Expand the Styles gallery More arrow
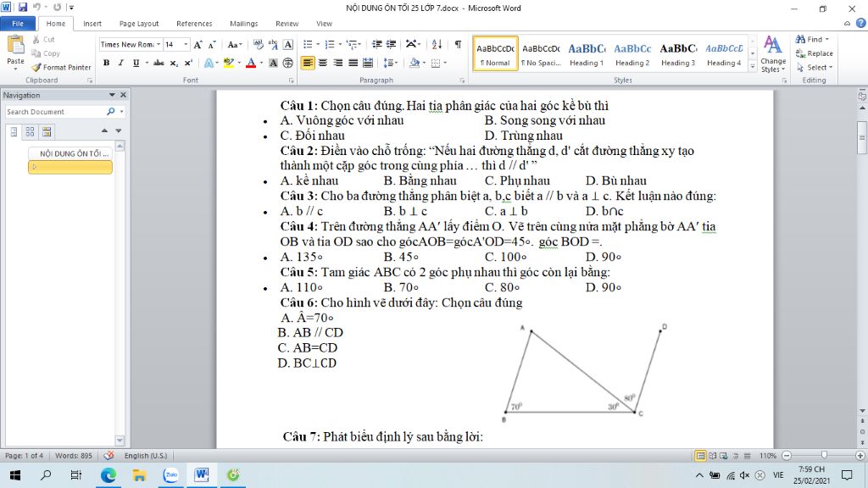Viewport: 868px width, 488px height. coord(753,67)
